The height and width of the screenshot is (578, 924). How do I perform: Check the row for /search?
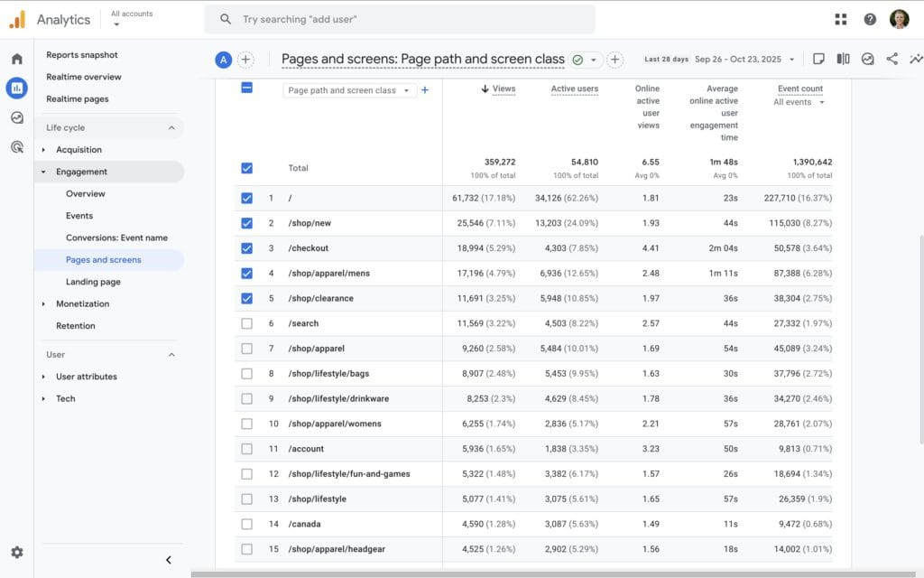coord(246,322)
